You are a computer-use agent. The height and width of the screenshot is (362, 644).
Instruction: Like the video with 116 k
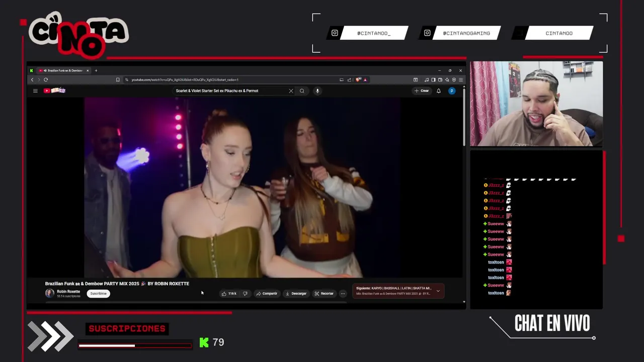click(229, 294)
